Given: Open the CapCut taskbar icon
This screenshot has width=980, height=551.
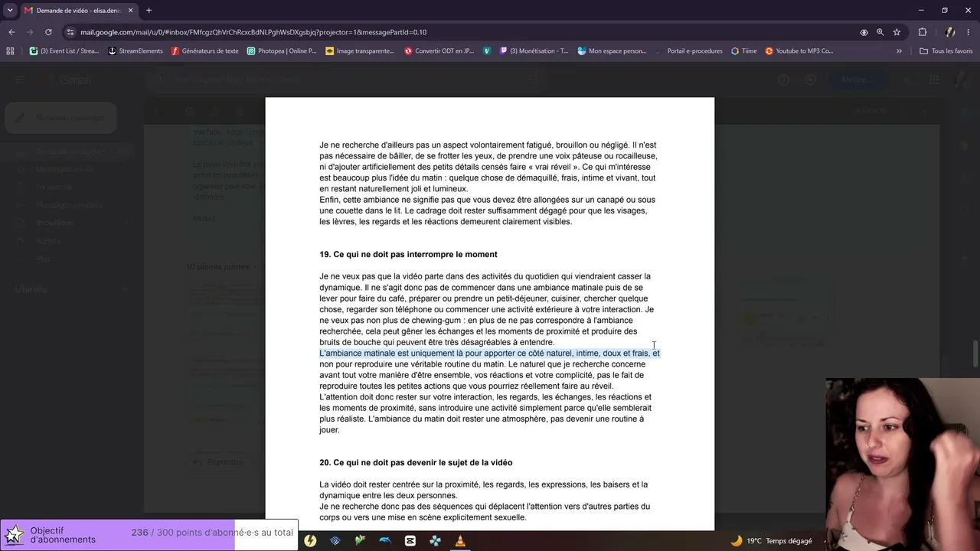Looking at the screenshot, I should (410, 540).
